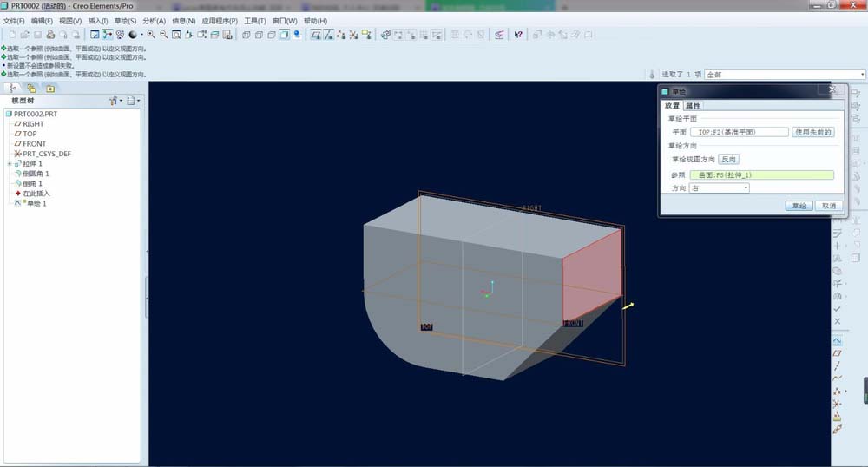The width and height of the screenshot is (868, 467).
Task: Click the context help cursor icon
Action: pos(518,35)
